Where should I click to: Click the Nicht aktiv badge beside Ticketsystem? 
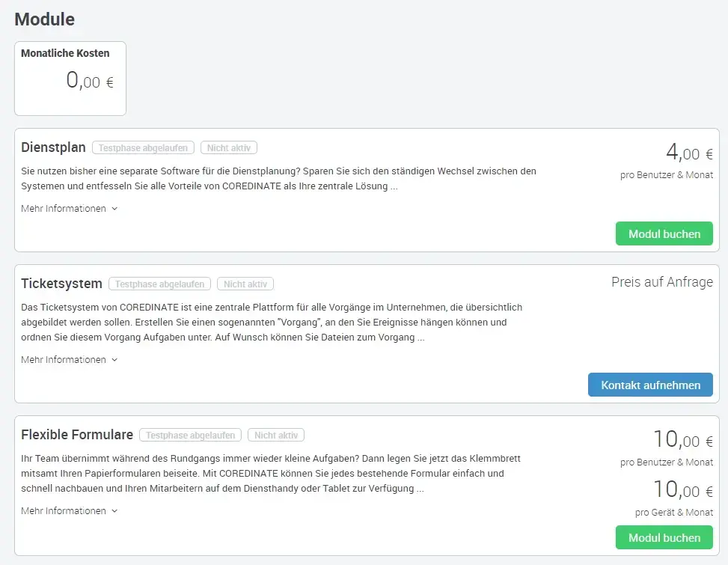[x=245, y=284]
